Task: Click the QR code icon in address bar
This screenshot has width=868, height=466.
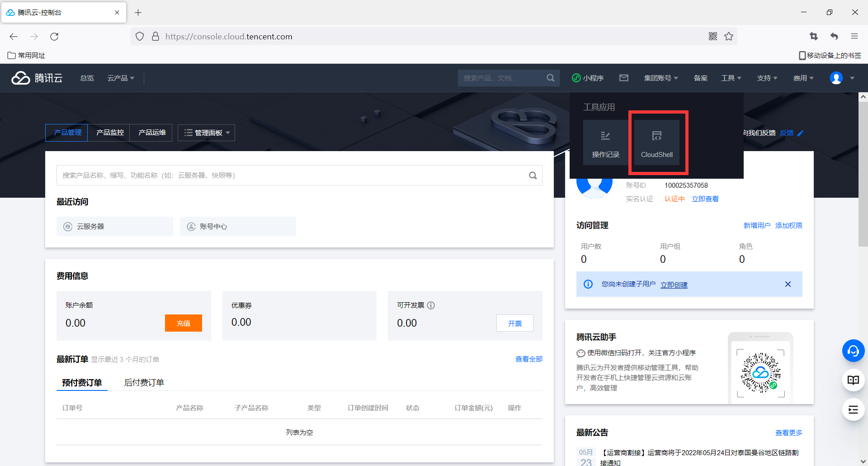Action: [713, 36]
